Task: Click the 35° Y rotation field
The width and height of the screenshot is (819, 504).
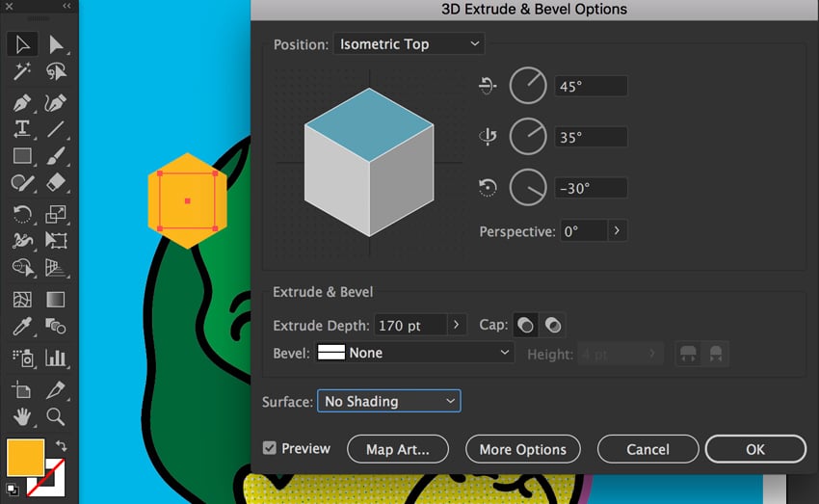Action: tap(591, 138)
